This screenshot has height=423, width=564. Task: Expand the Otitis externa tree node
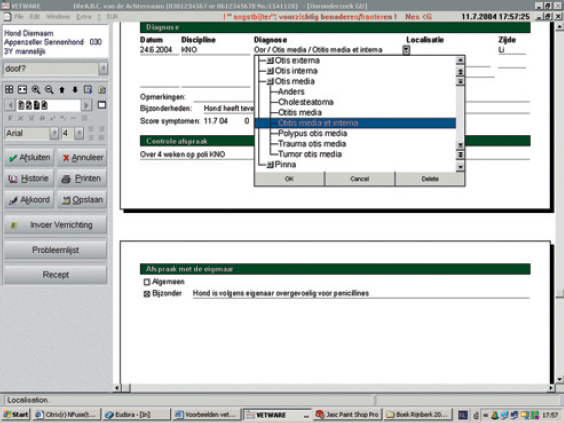click(x=270, y=61)
